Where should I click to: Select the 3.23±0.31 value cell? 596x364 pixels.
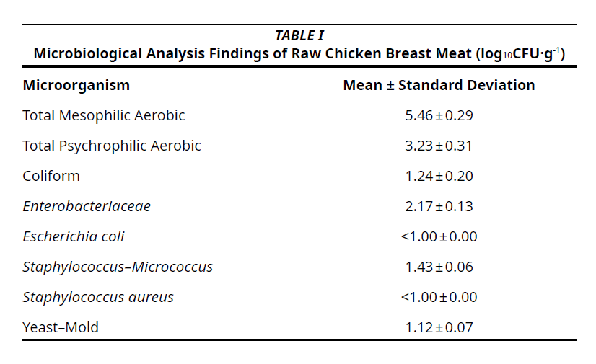(x=439, y=146)
